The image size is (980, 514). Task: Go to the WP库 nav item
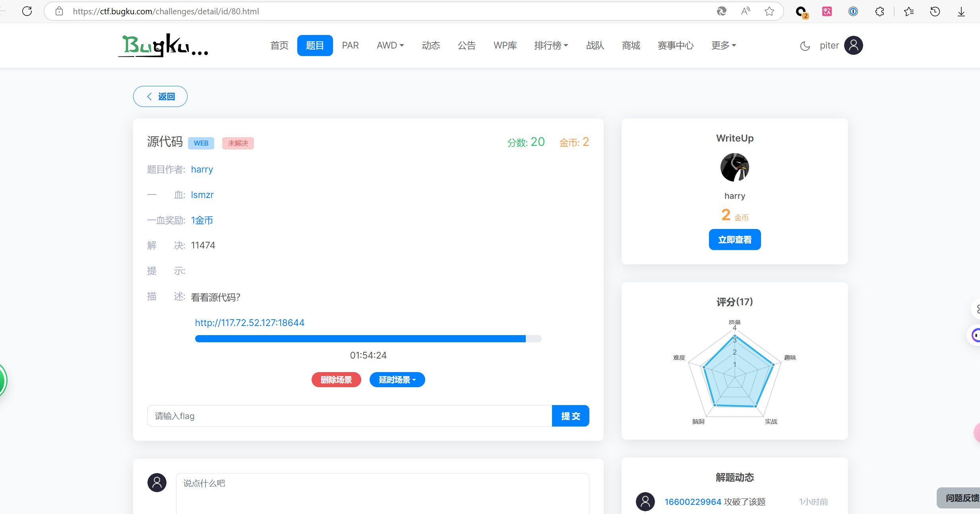[x=505, y=45]
